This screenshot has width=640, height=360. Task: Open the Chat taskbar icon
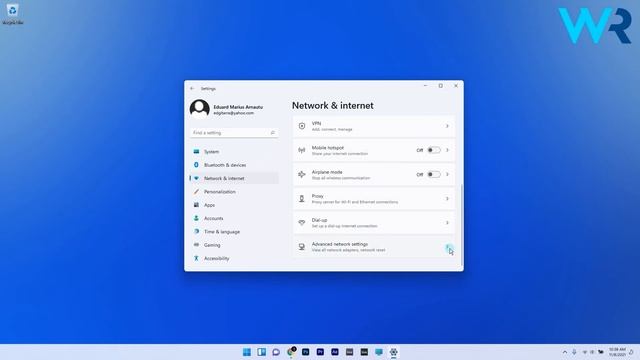point(276,352)
